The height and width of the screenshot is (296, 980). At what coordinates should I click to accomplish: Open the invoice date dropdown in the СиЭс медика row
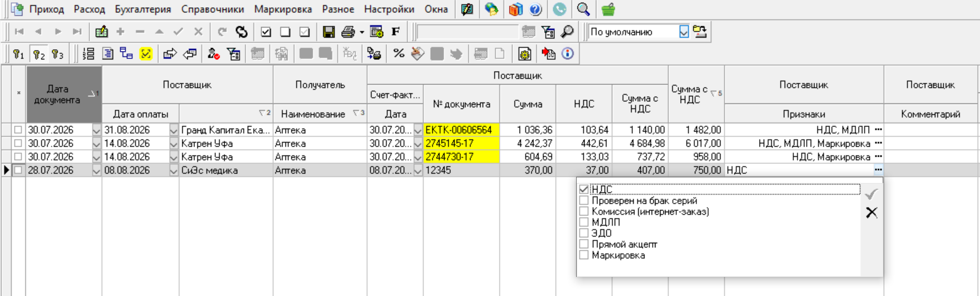pos(418,170)
